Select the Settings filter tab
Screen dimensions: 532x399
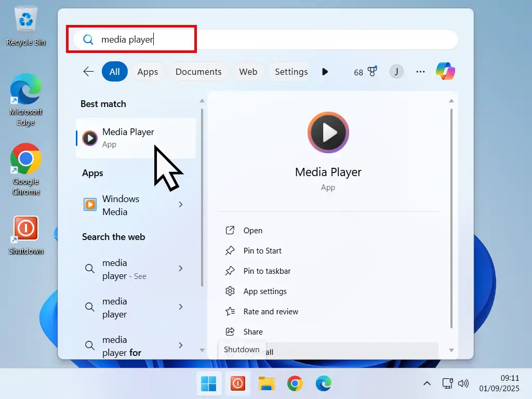pyautogui.click(x=291, y=72)
